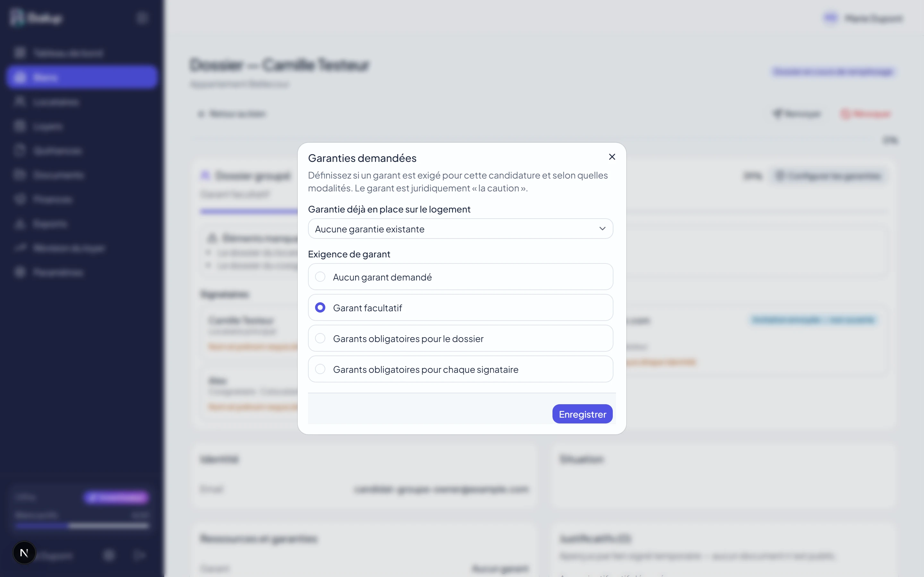Select the Garant facultatif radio option
This screenshot has height=577, width=924.
(x=460, y=308)
